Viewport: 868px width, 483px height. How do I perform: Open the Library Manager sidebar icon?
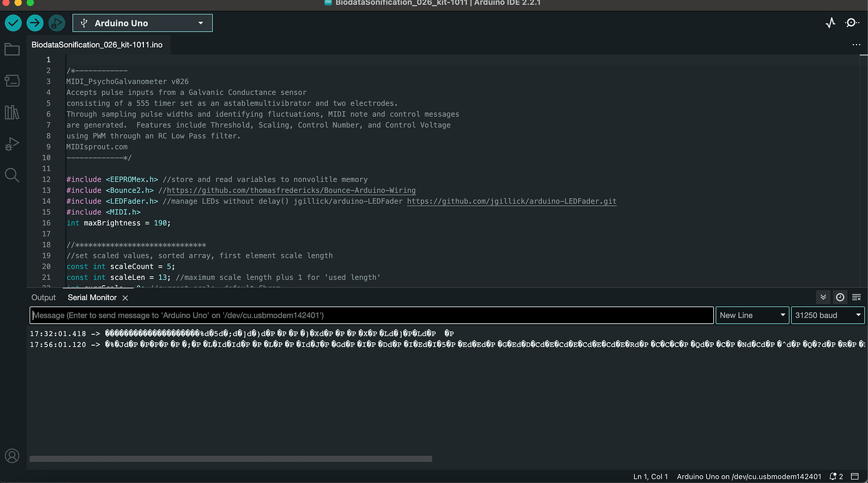pyautogui.click(x=12, y=112)
